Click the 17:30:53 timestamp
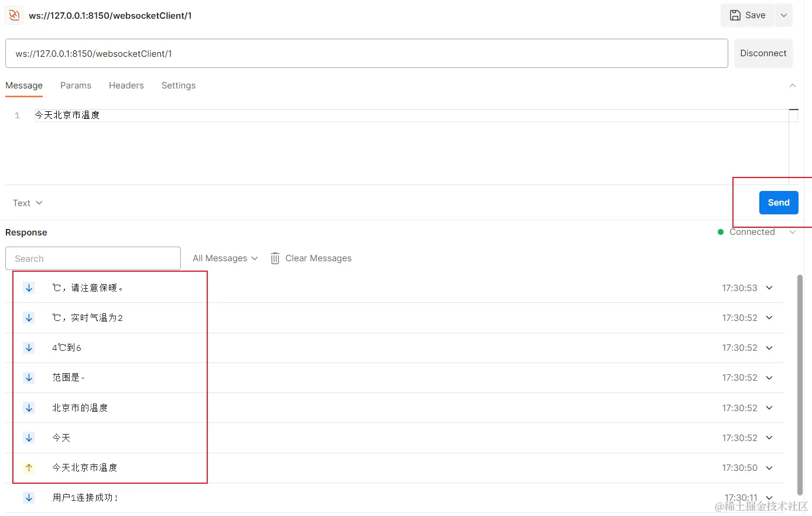Viewport: 812px width, 516px height. 739,288
